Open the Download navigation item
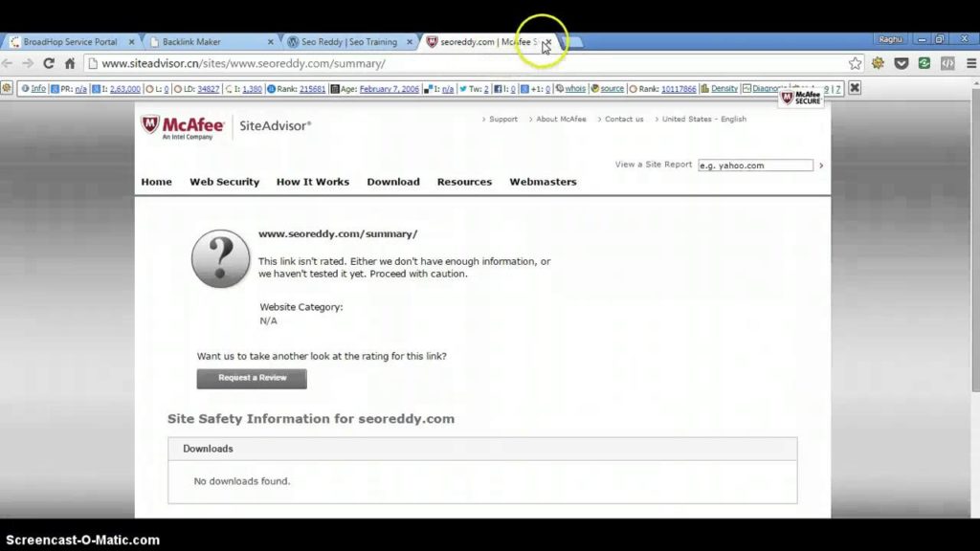Image resolution: width=980 pixels, height=551 pixels. (x=393, y=182)
